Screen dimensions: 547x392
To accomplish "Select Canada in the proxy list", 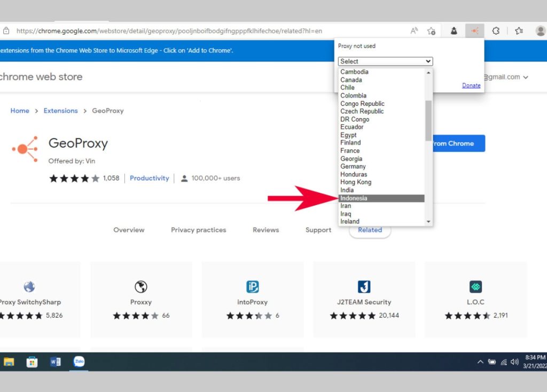I will point(381,80).
